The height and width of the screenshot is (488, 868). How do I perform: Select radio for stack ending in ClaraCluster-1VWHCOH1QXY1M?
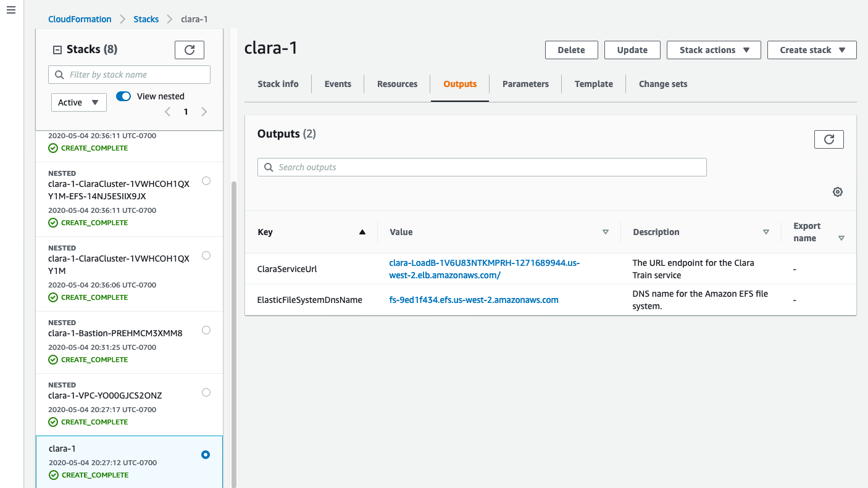206,255
